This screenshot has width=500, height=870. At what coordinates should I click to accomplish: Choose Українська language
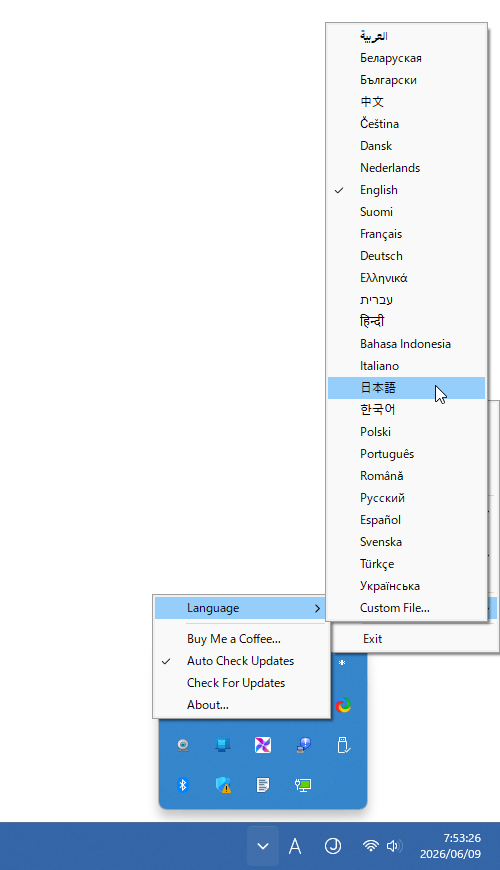[x=406, y=586]
